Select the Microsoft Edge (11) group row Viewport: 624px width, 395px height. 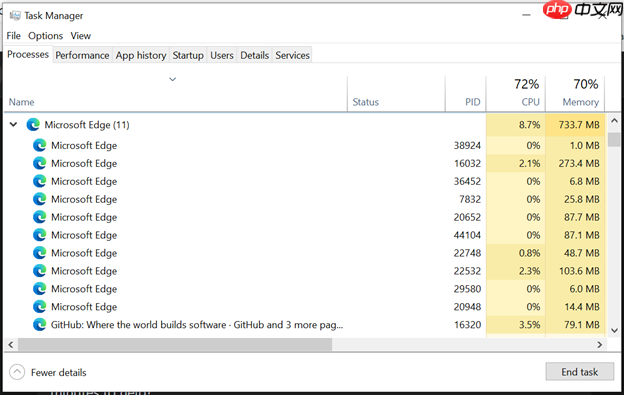(305, 125)
